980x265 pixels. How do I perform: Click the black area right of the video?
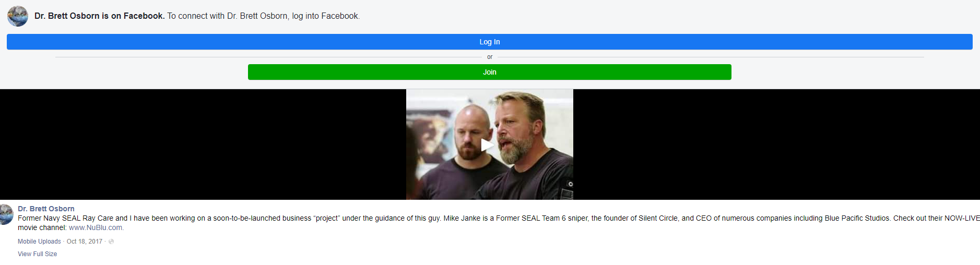coord(776,144)
